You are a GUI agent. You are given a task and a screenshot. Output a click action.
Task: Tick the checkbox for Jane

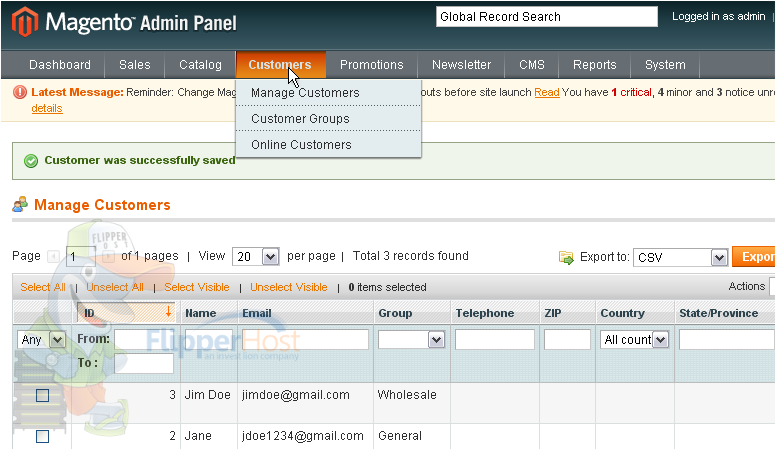pyautogui.click(x=43, y=436)
